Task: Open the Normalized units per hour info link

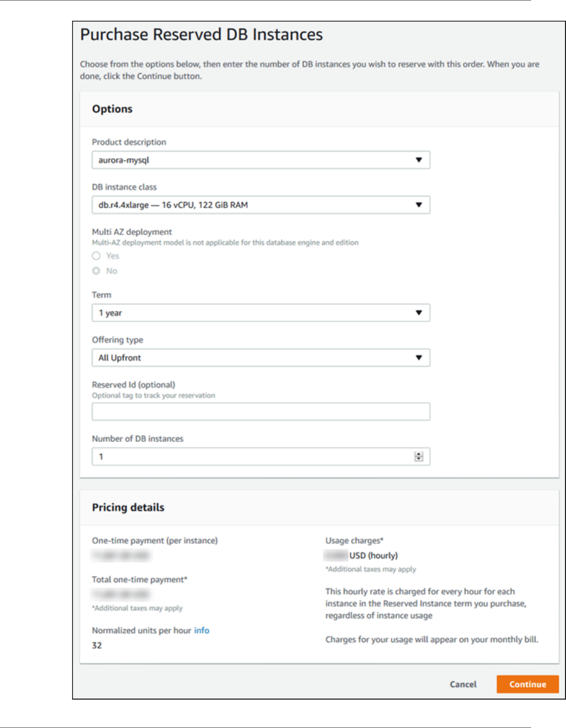Action: pos(202,630)
